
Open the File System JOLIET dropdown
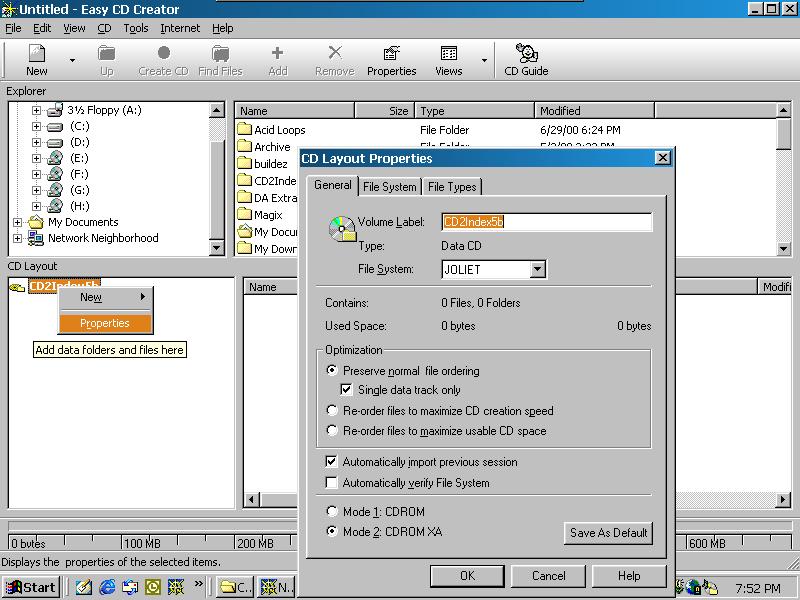[x=537, y=269]
